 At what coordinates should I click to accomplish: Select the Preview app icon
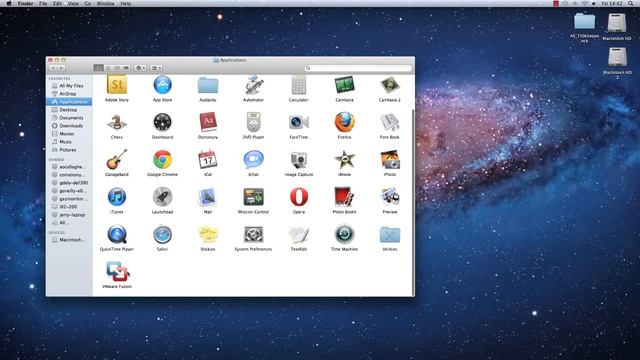(390, 197)
